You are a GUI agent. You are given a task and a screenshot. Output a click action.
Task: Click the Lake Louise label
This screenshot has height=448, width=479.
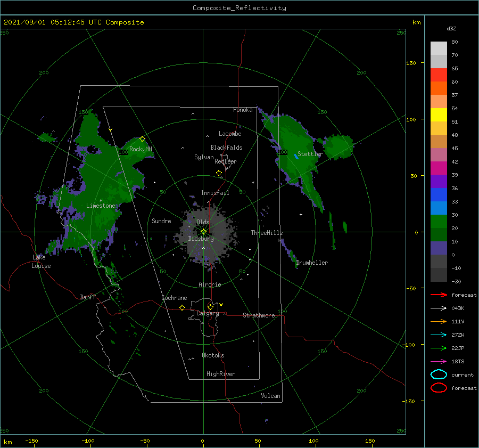click(x=41, y=262)
